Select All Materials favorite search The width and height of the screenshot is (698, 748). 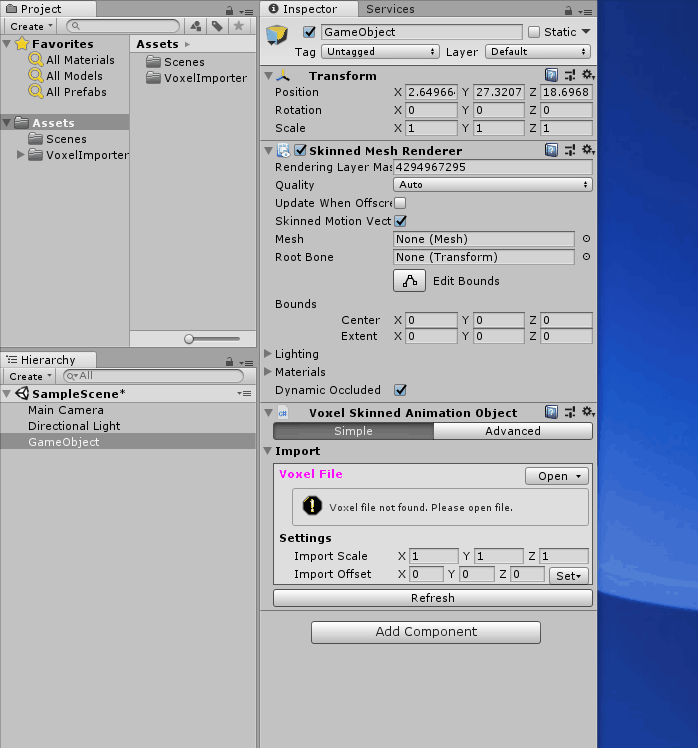coord(72,60)
